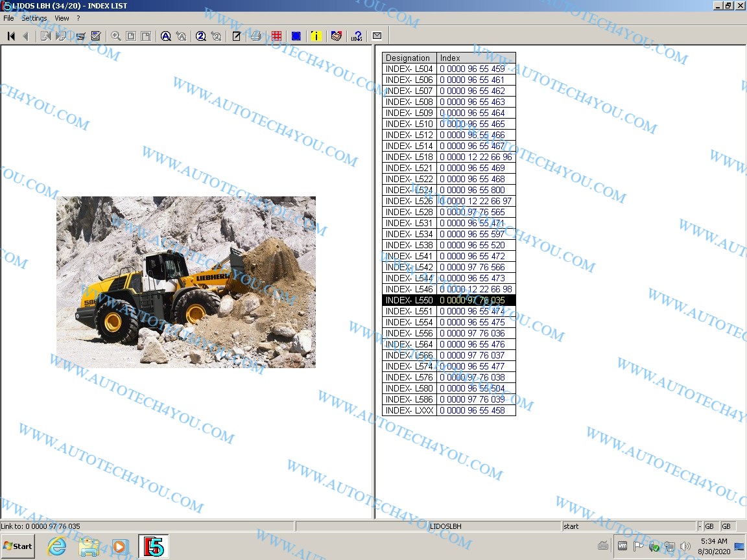Click the handshake icon in toolbar

(x=336, y=36)
